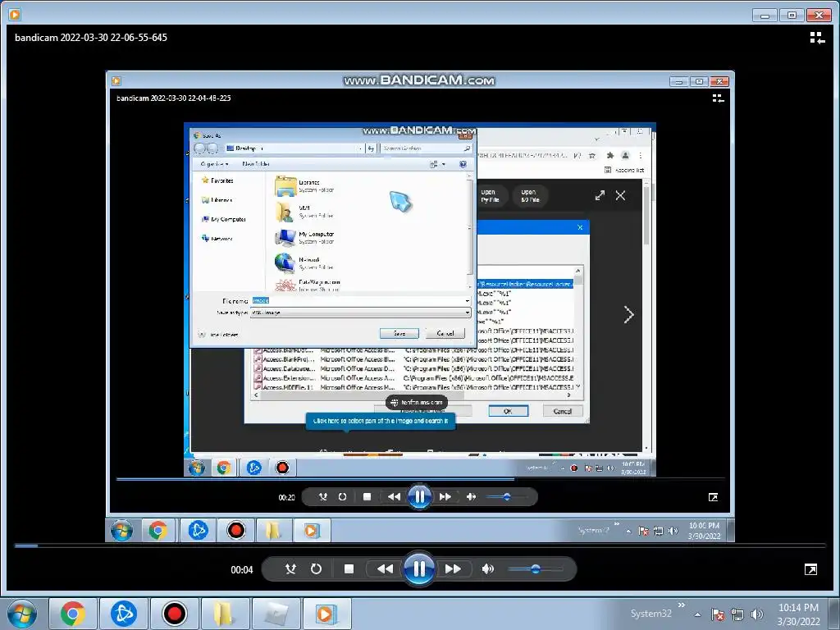
Task: Go to previous item in the bottom controls
Action: pos(385,569)
